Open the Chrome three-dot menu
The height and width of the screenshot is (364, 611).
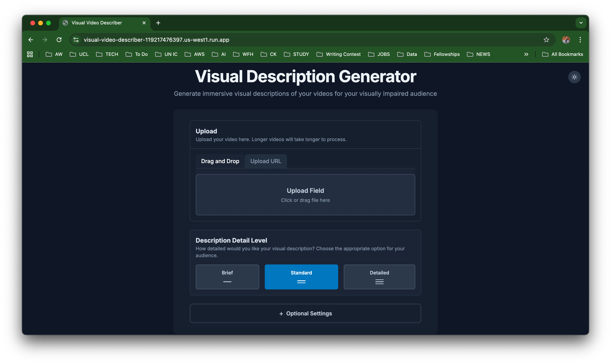click(x=580, y=40)
